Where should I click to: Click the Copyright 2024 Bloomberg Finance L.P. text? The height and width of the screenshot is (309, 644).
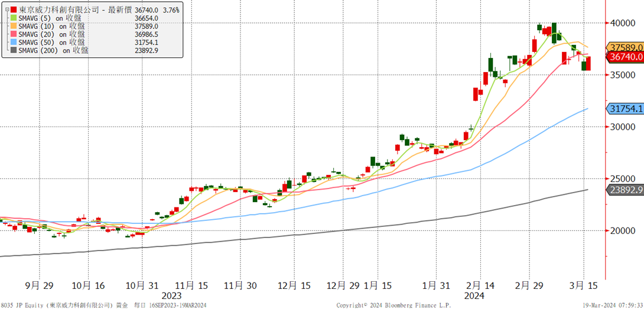point(393,305)
